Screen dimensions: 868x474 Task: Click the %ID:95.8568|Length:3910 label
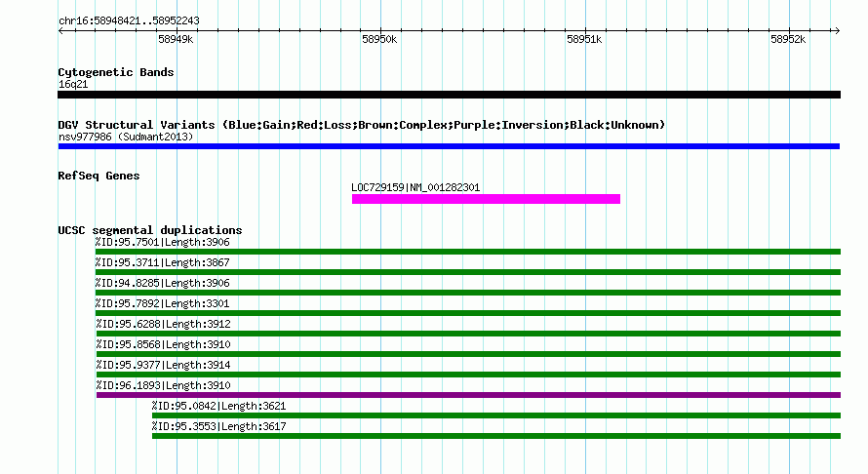point(163,344)
